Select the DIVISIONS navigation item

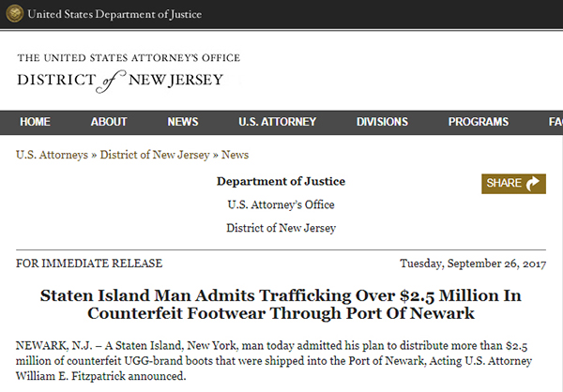click(x=382, y=122)
